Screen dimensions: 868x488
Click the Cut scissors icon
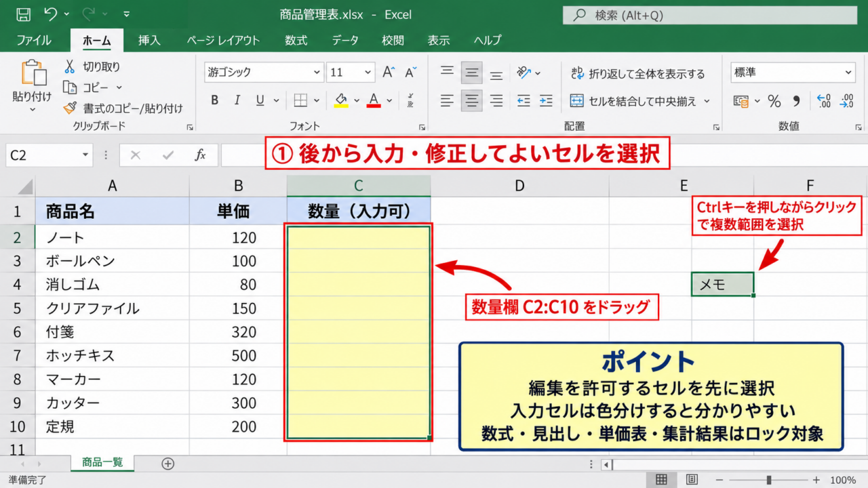click(69, 66)
